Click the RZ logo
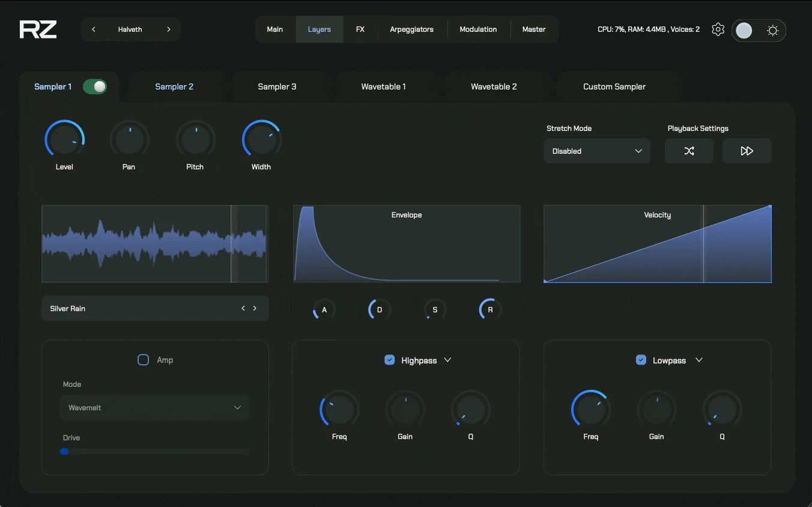Screen dimensions: 812x507 coord(38,29)
